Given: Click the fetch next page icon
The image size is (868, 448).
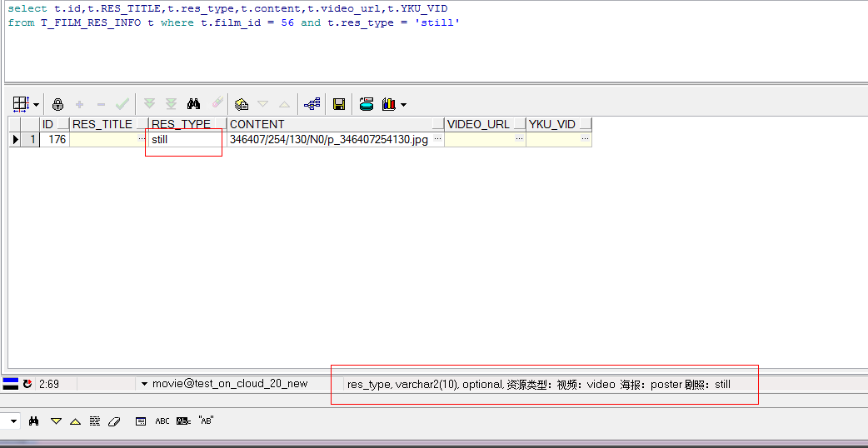Looking at the screenshot, I should 149,103.
